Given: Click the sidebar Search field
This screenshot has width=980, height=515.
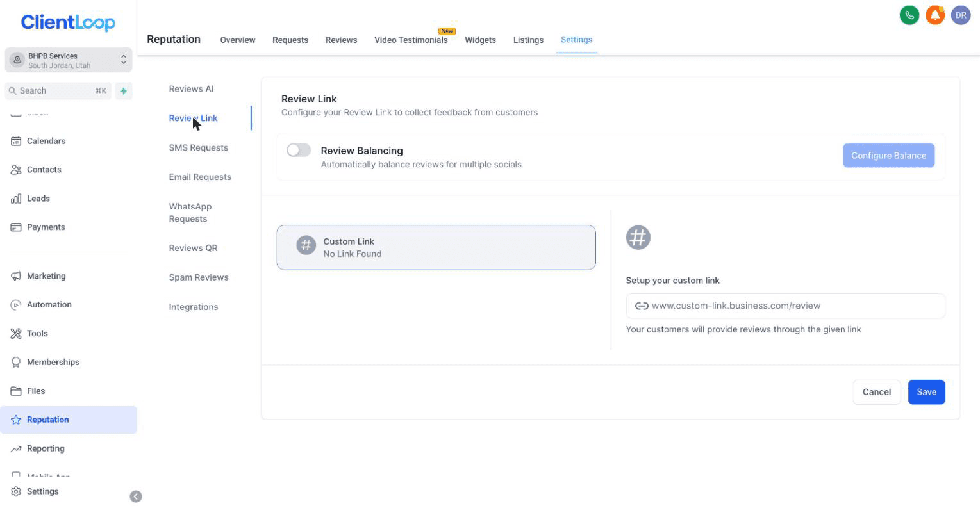Looking at the screenshot, I should 58,91.
